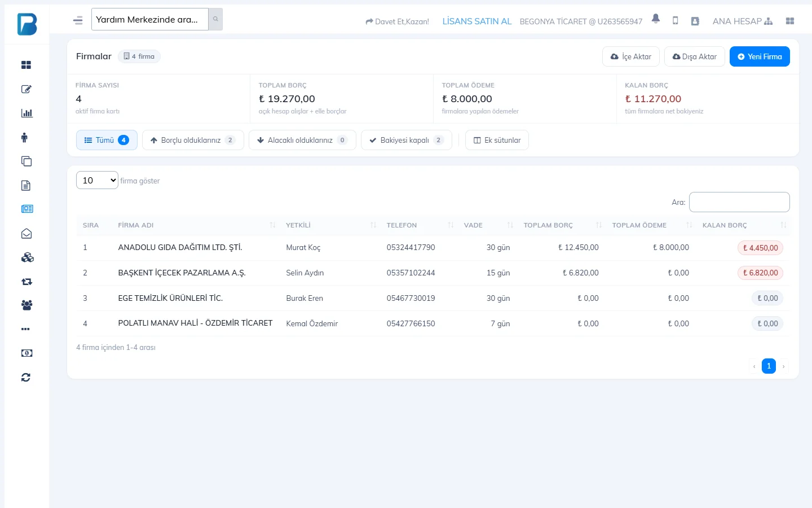
Task: Open the edit/pencil icon in sidebar
Action: click(x=26, y=89)
